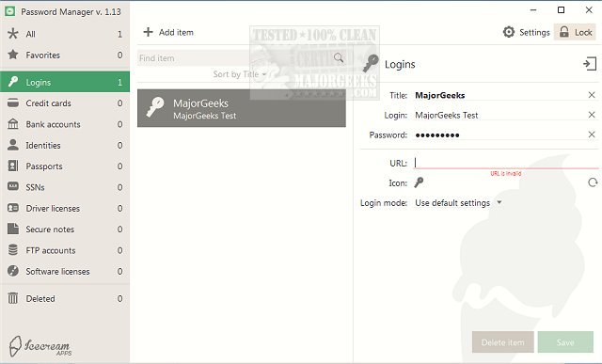Click the Credit cards icon
This screenshot has width=602, height=364.
[x=12, y=103]
